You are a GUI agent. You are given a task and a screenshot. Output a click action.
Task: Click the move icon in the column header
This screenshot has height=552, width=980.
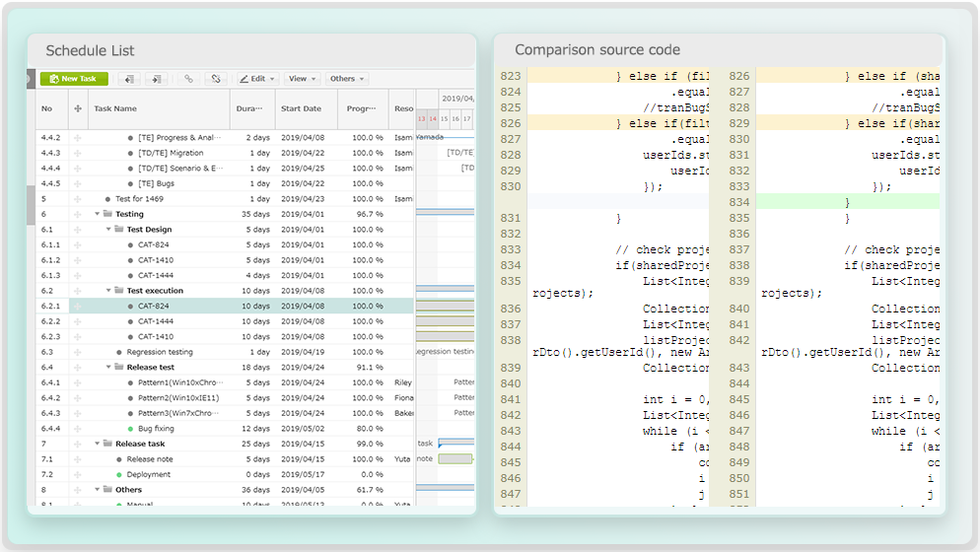(78, 108)
